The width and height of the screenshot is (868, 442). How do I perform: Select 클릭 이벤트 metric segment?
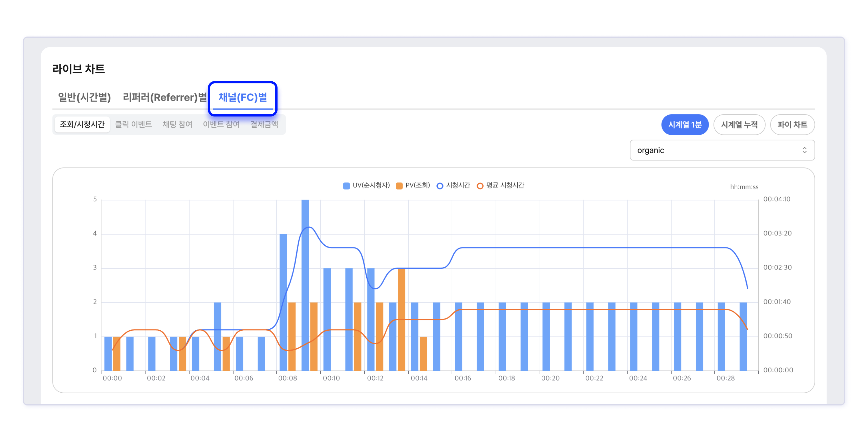133,124
